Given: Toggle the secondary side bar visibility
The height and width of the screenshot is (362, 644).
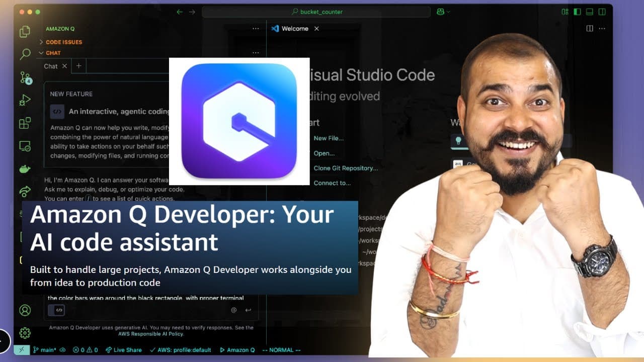Looking at the screenshot, I should click(x=602, y=12).
